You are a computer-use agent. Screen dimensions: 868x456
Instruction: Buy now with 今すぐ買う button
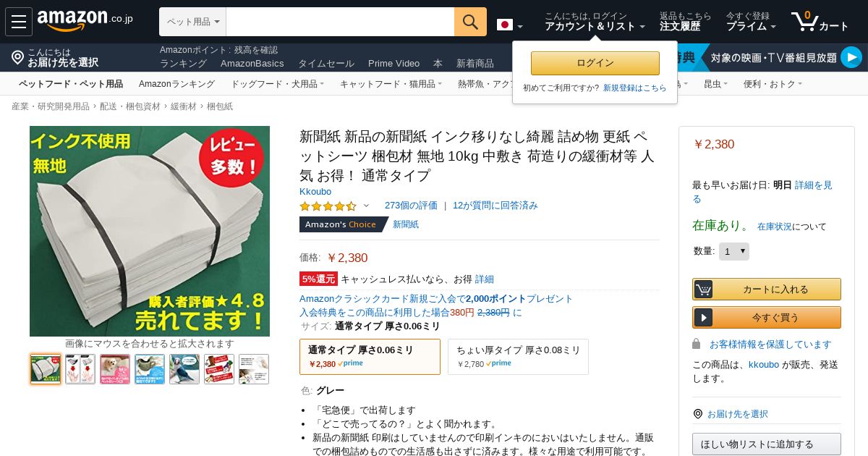pyautogui.click(x=767, y=317)
